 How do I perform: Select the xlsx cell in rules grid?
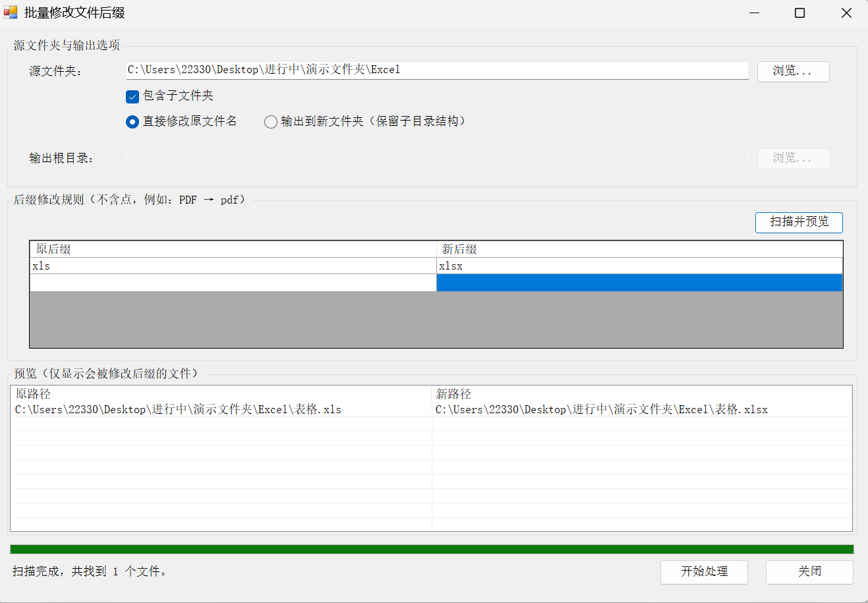click(639, 266)
